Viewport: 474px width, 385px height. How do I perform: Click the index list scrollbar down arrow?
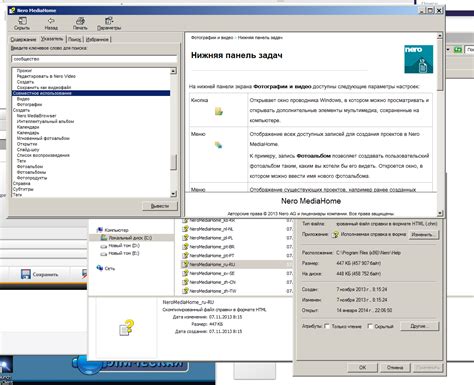click(173, 194)
